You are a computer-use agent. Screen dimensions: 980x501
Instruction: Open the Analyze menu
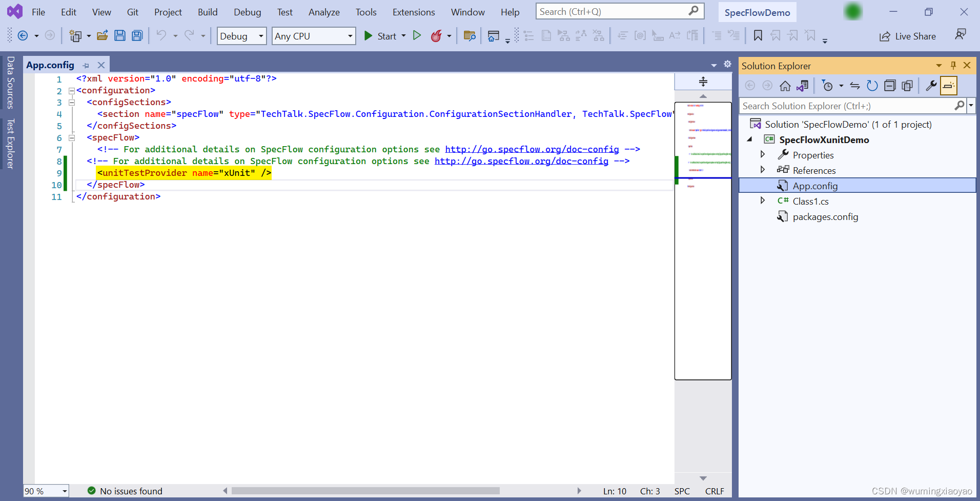click(x=324, y=12)
